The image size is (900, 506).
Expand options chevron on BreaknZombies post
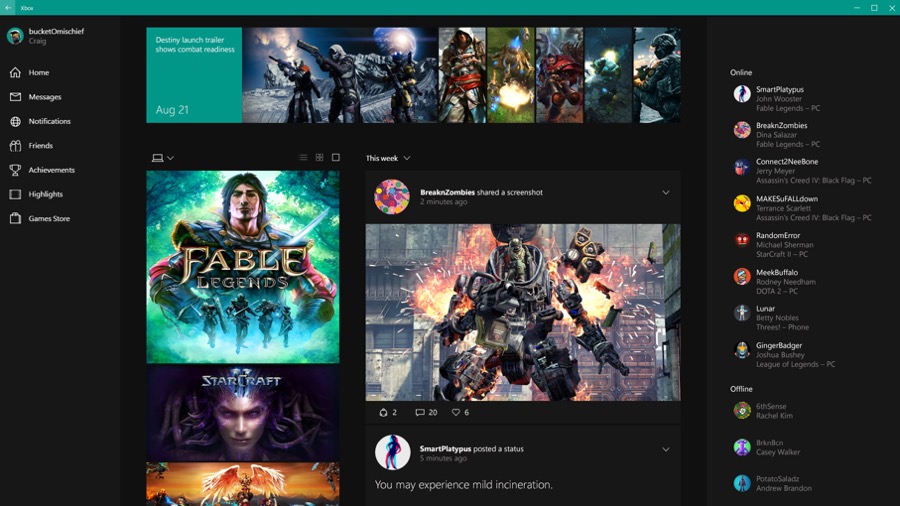[x=666, y=193]
